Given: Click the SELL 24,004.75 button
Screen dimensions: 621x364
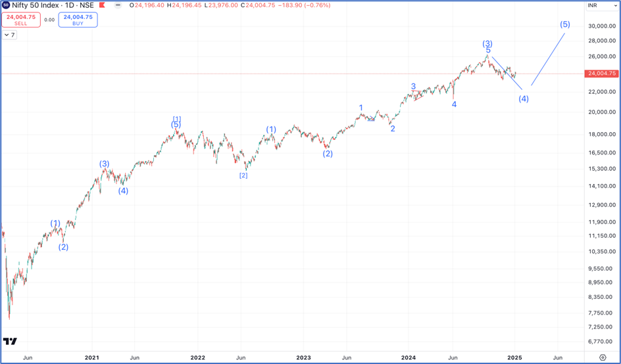Looking at the screenshot, I should click(21, 20).
